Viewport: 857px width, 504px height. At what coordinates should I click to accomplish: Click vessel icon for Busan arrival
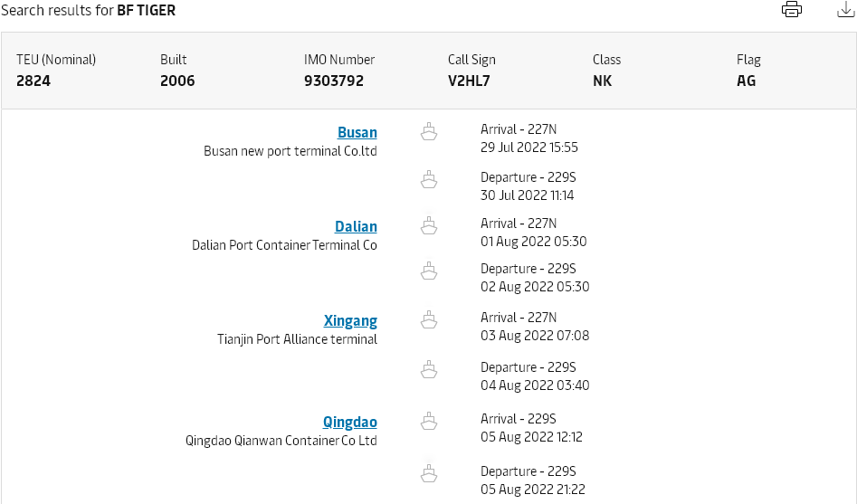click(x=429, y=133)
